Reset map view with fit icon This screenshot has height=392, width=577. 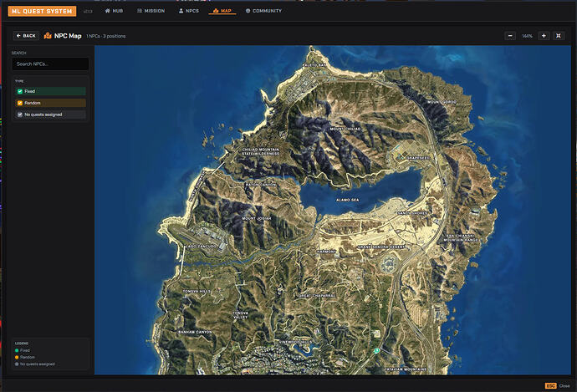click(559, 36)
